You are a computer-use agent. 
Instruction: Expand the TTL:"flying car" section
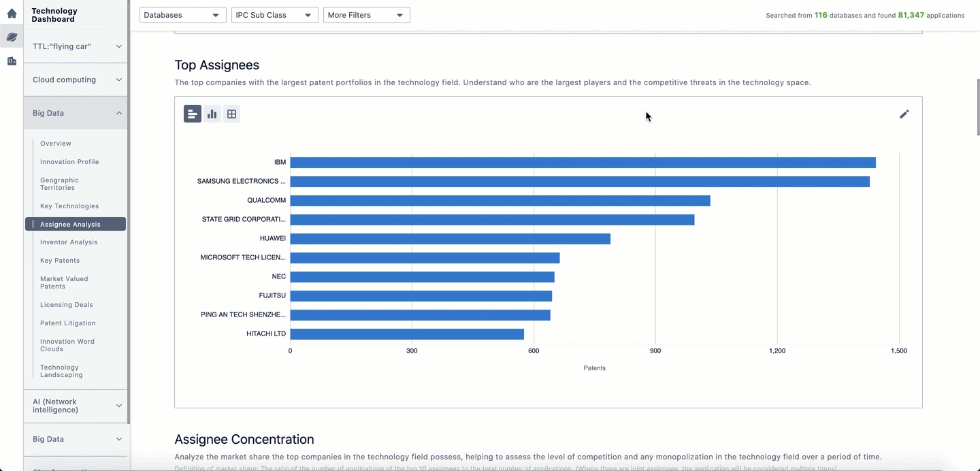76,46
